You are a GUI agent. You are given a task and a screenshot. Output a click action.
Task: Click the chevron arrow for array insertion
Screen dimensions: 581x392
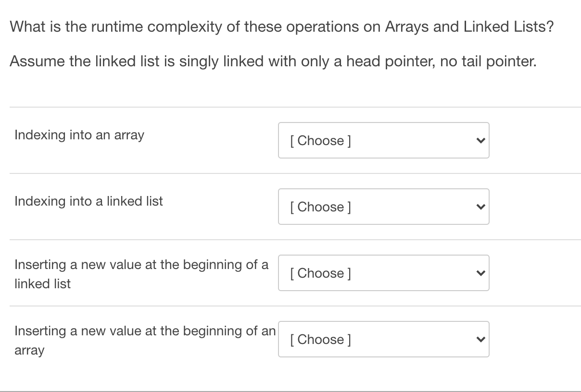click(x=479, y=340)
